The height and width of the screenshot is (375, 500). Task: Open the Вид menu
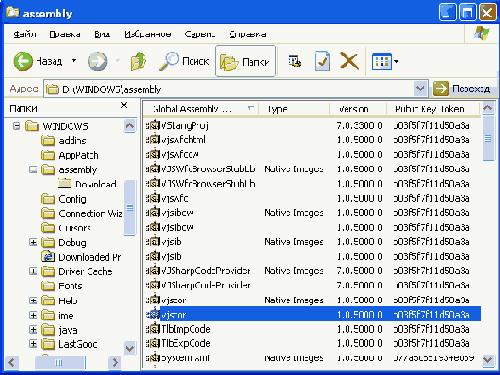point(102,34)
